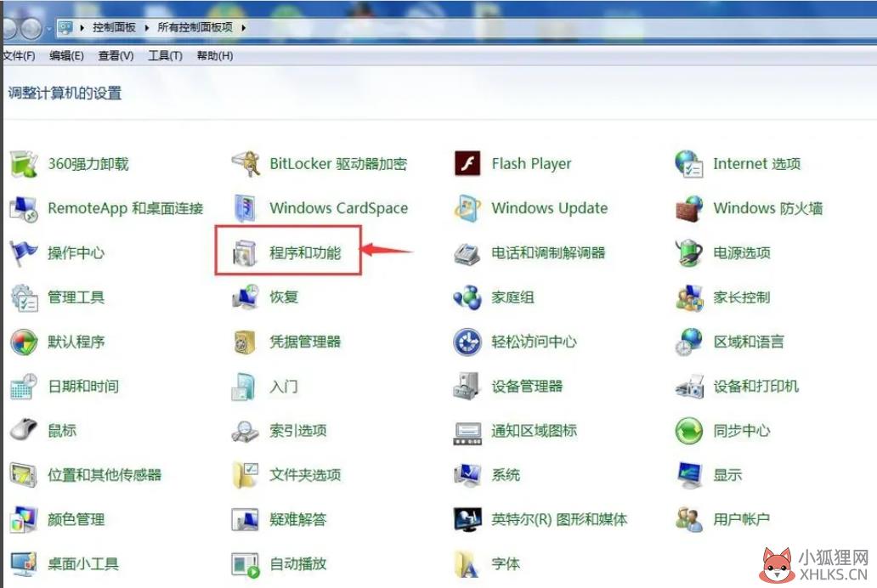Open the 工具(T) menu
The image size is (877, 588).
[x=165, y=56]
